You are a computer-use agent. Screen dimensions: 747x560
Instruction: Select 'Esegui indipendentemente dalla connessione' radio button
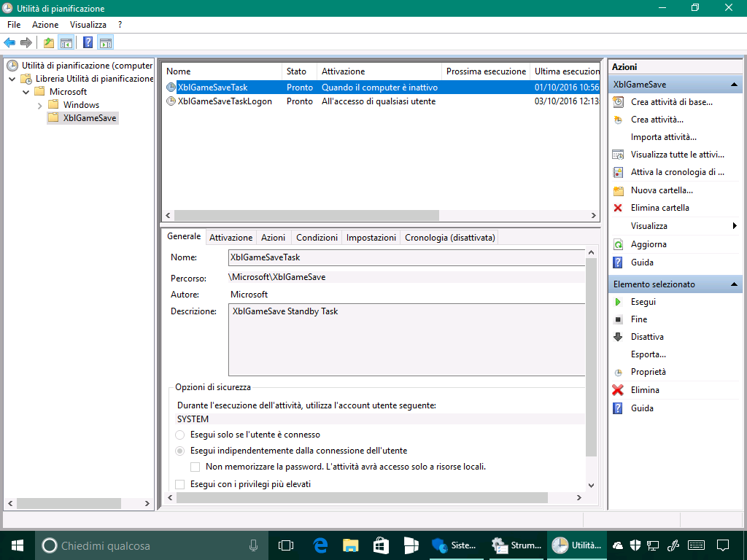(x=180, y=451)
